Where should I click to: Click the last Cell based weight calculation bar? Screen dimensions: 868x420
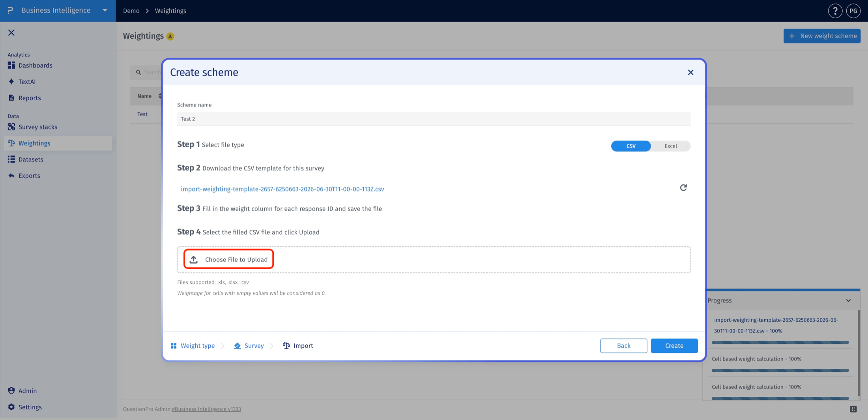tap(780, 398)
